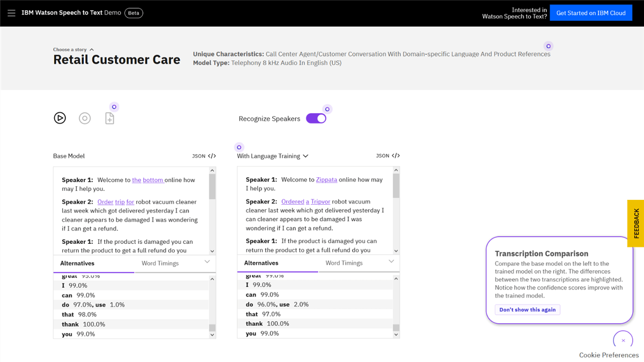Click the highlighted word "Zippata" in trained transcript

click(x=326, y=180)
